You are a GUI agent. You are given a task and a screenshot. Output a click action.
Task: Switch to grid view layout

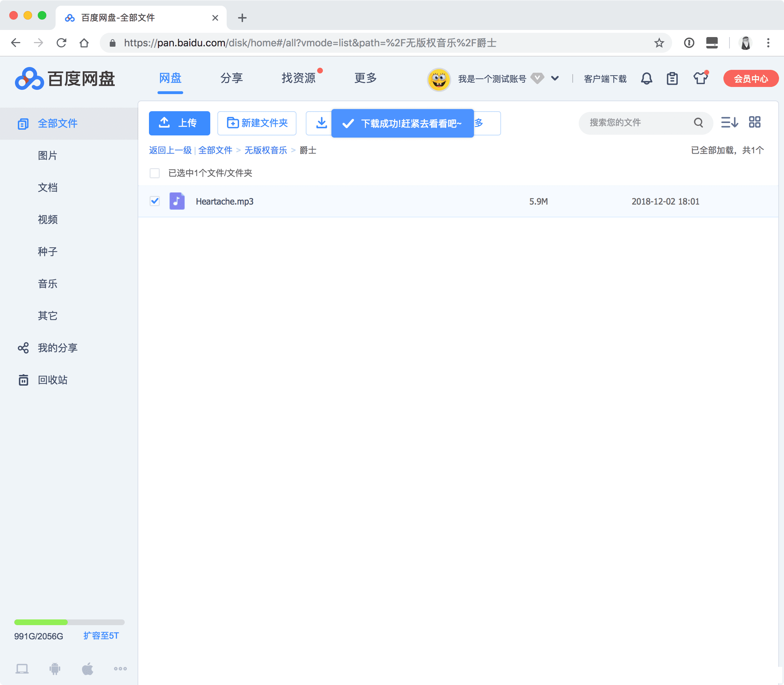[x=754, y=122]
